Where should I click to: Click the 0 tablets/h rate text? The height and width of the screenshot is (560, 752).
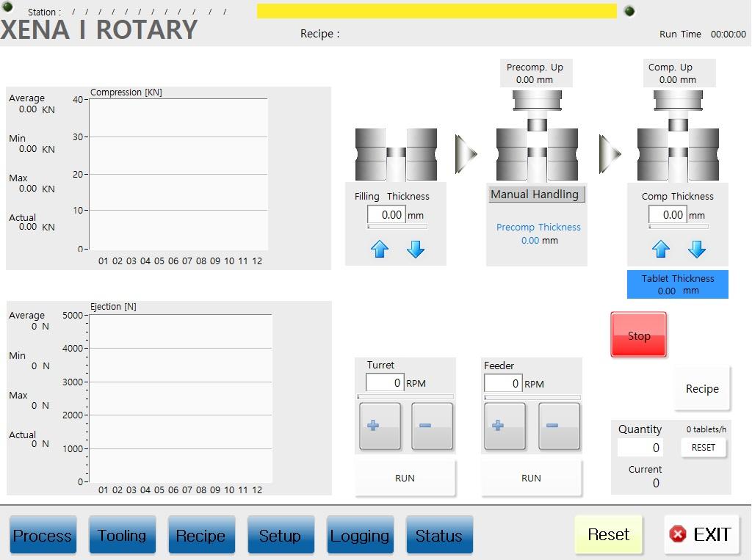(706, 429)
